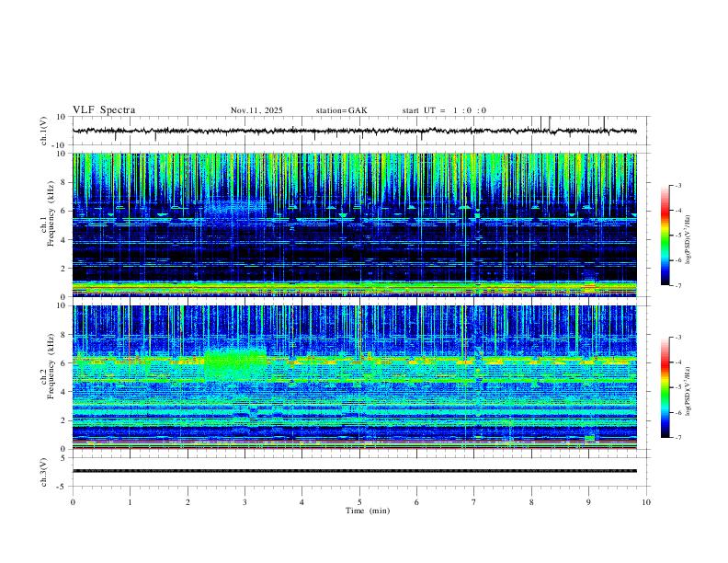This screenshot has width=728, height=563.
Task: Click the time axis tick label "0"
Action: pos(73,502)
